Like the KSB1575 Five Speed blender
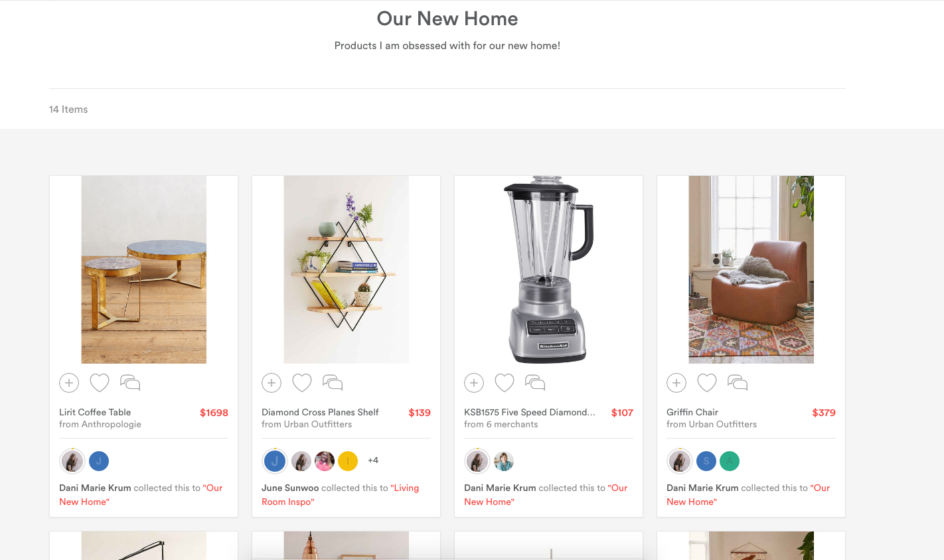 pos(505,383)
